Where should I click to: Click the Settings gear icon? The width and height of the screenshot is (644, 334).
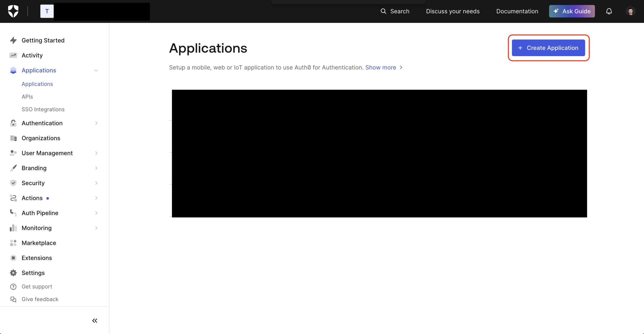click(x=13, y=273)
